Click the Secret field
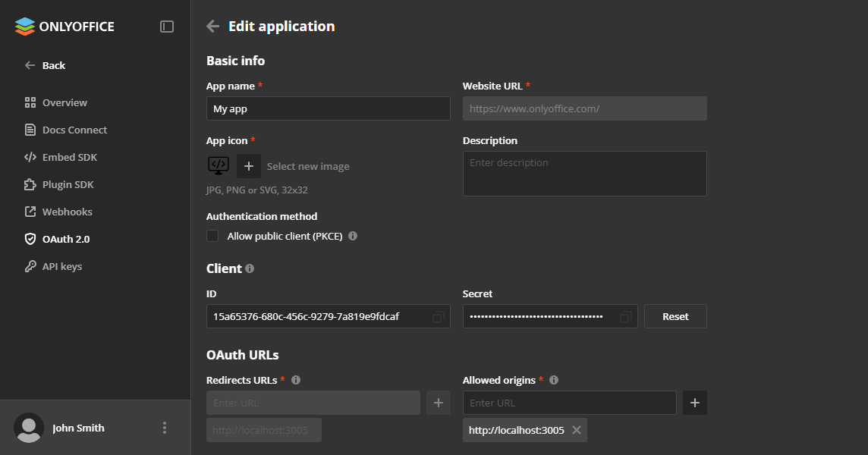Viewport: 868px width, 455px height. 549,317
